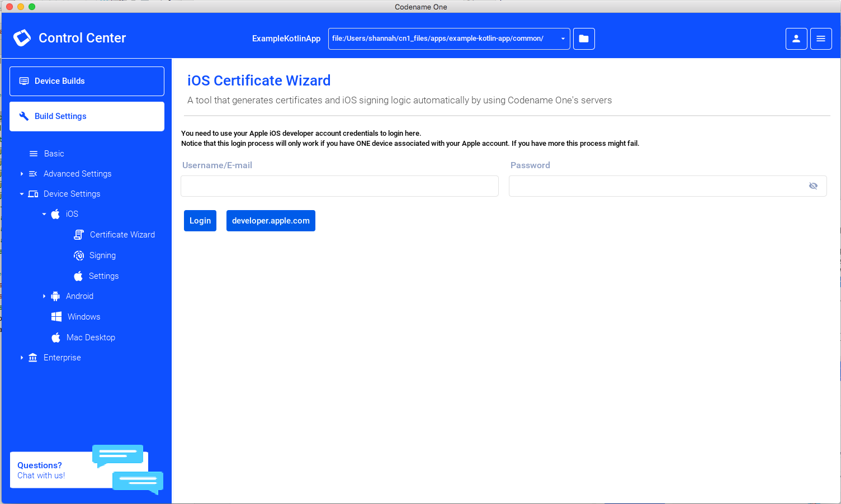Click the Enterprise bank building icon
Screen dimensions: 841x504
click(x=33, y=358)
